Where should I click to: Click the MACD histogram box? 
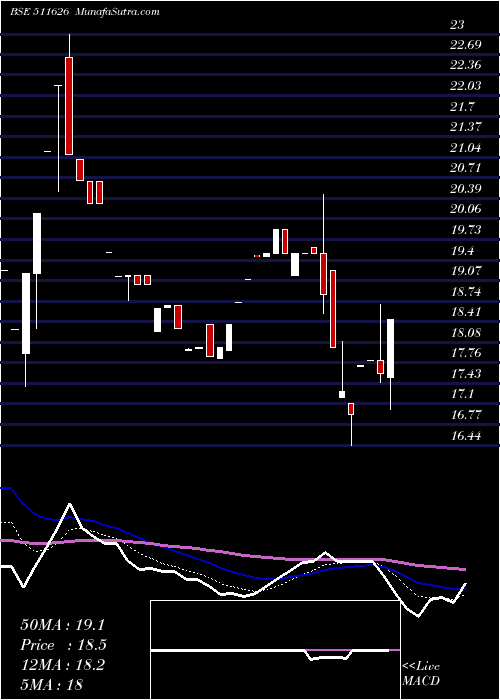coord(275,650)
